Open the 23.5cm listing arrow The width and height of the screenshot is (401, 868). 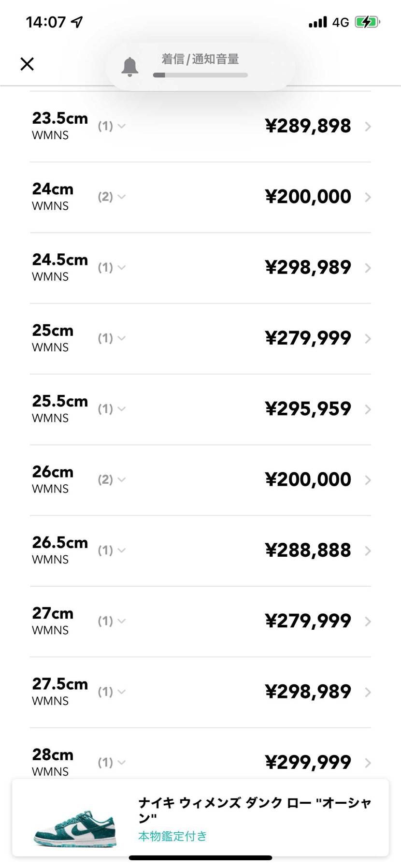coord(368,126)
